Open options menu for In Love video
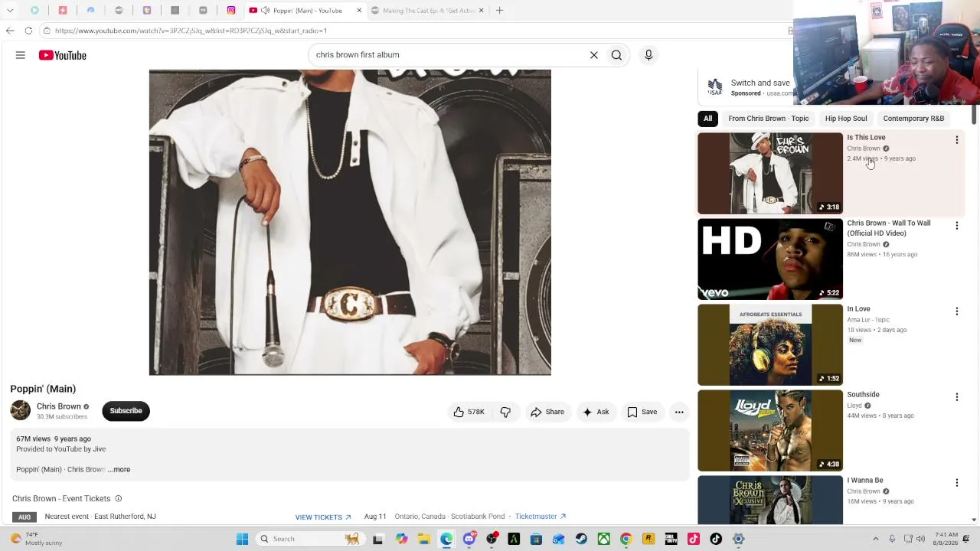The height and width of the screenshot is (551, 980). coord(956,311)
